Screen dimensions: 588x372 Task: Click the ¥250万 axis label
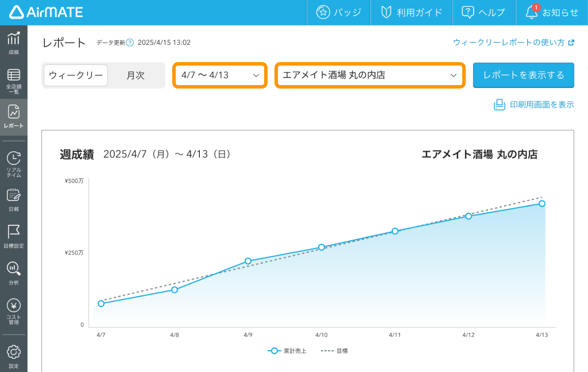[74, 252]
